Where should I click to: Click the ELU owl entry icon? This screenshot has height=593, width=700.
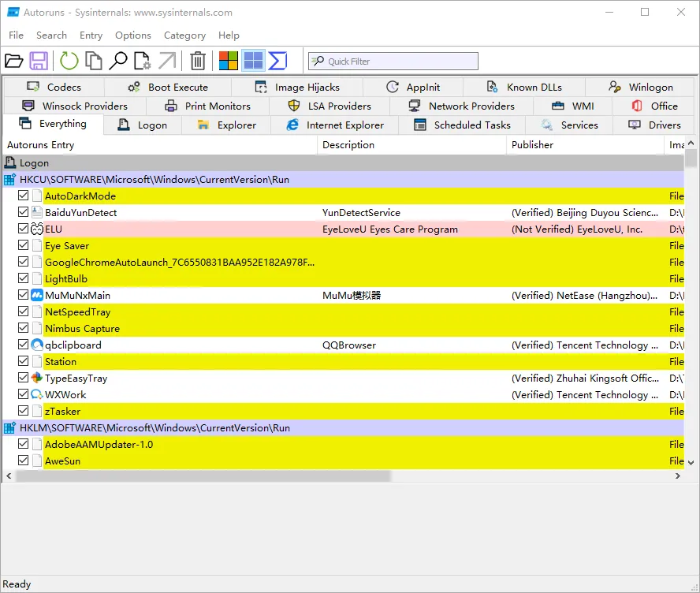pyautogui.click(x=37, y=229)
